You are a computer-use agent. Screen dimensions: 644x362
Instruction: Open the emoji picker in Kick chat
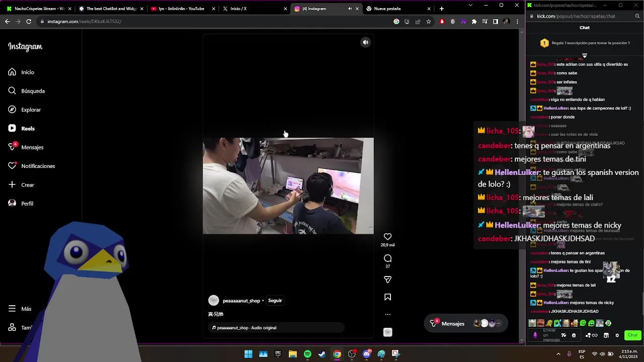(x=574, y=335)
